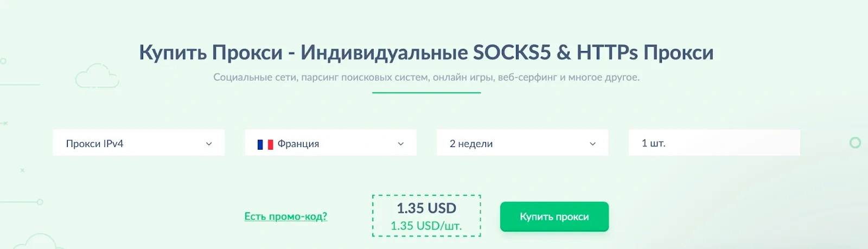Open the 2 недели rental period dropdown
This screenshot has width=868, height=249.
pos(522,143)
